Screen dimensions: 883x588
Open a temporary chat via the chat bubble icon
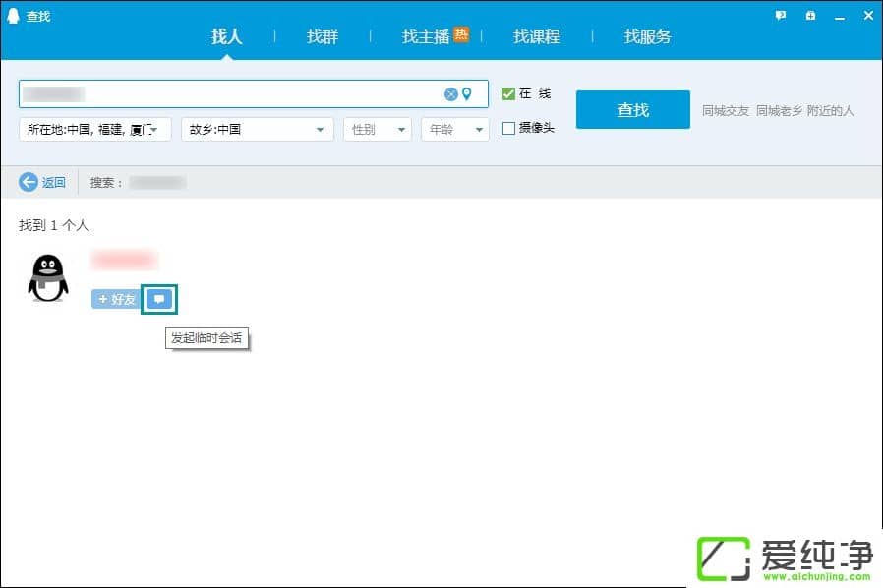tap(158, 299)
